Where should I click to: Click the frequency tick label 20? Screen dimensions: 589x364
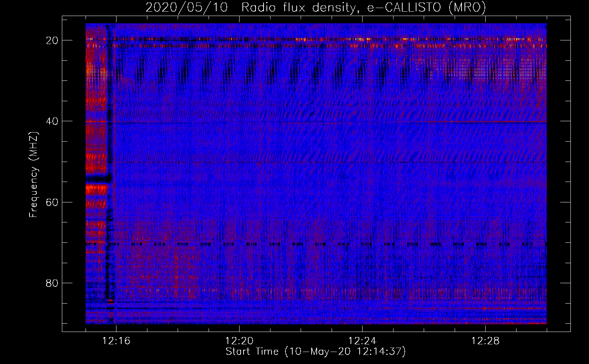coord(52,40)
